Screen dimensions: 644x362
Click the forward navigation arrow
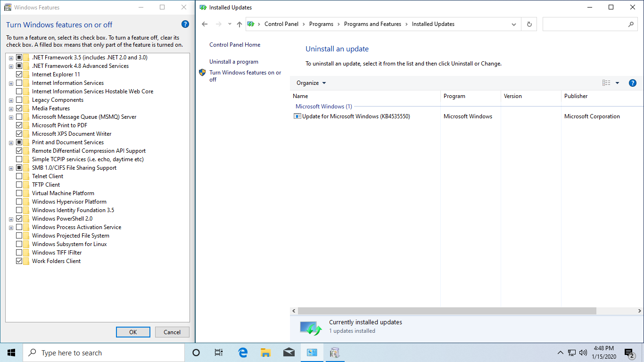coord(219,24)
